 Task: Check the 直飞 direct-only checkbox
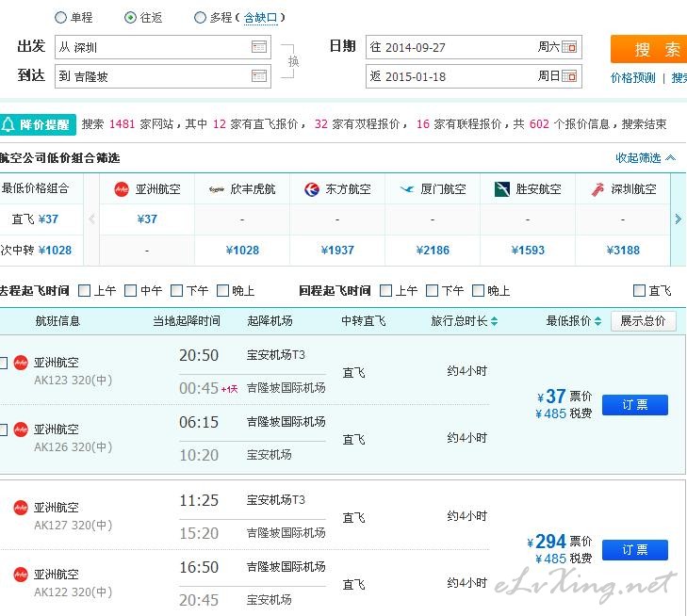click(x=639, y=291)
